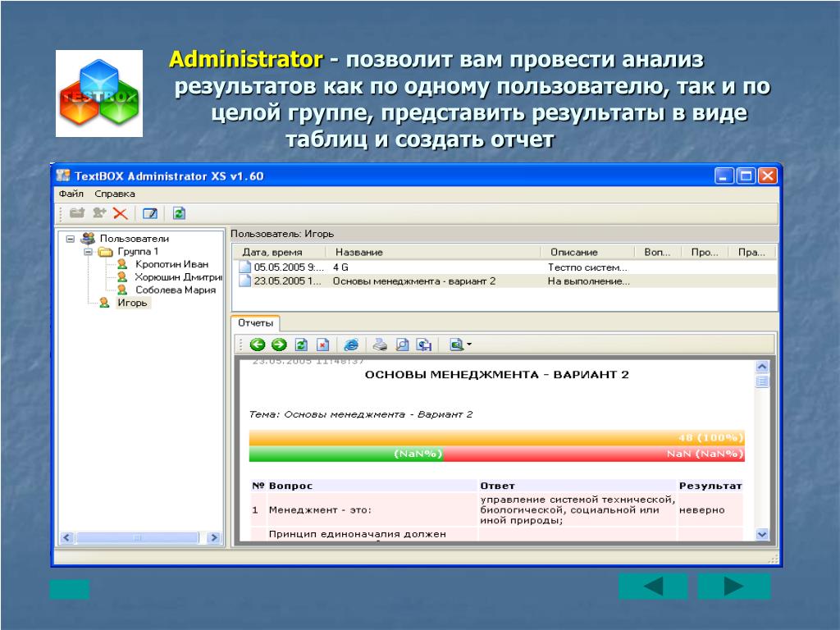Viewport: 840px width, 630px height.
Task: Click the small teal rectangle slide button
Action: [70, 589]
